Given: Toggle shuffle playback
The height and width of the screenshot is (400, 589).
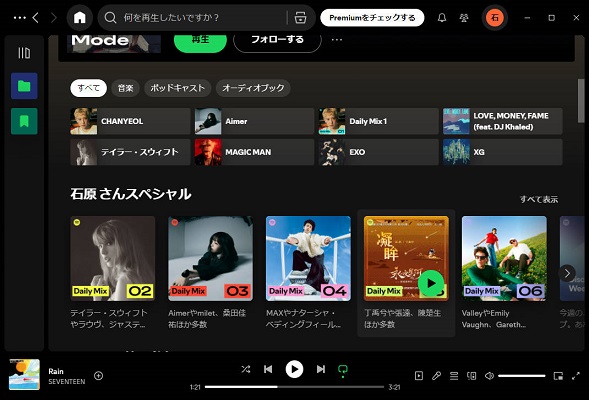Looking at the screenshot, I should click(246, 369).
